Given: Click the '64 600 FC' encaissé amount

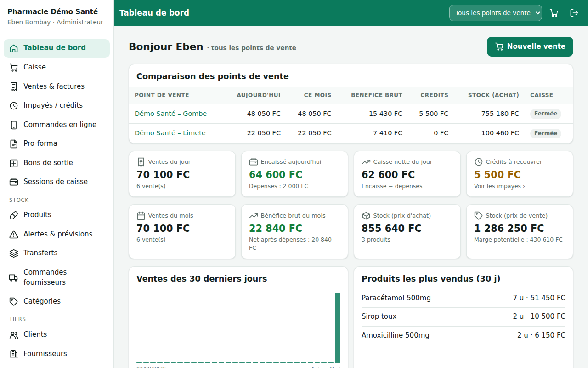Looking at the screenshot, I should 276,175.
